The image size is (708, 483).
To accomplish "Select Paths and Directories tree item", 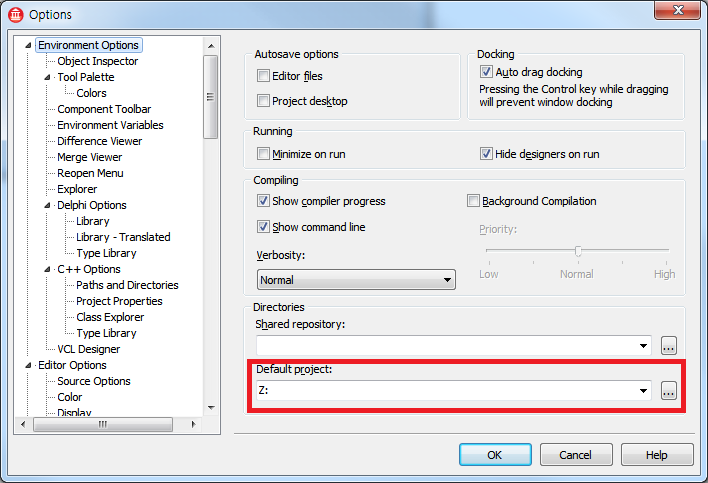I will [x=127, y=285].
